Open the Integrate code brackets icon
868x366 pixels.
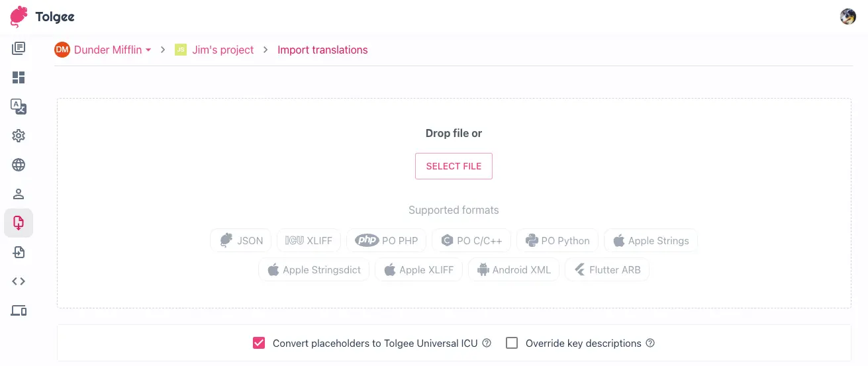pos(19,281)
